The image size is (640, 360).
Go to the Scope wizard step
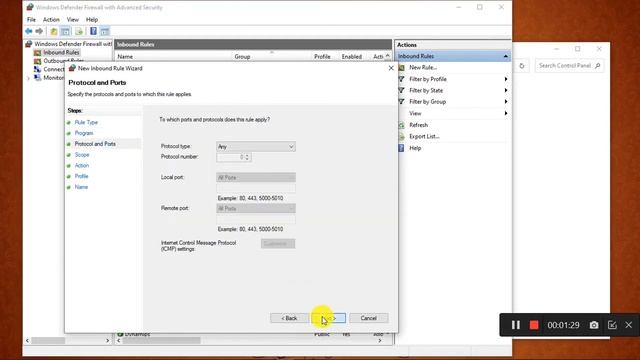click(x=82, y=155)
